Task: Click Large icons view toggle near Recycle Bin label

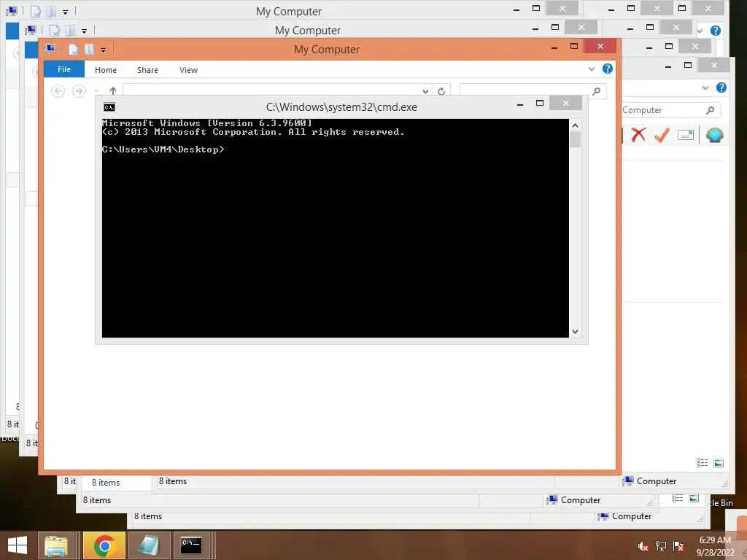Action: [x=694, y=498]
